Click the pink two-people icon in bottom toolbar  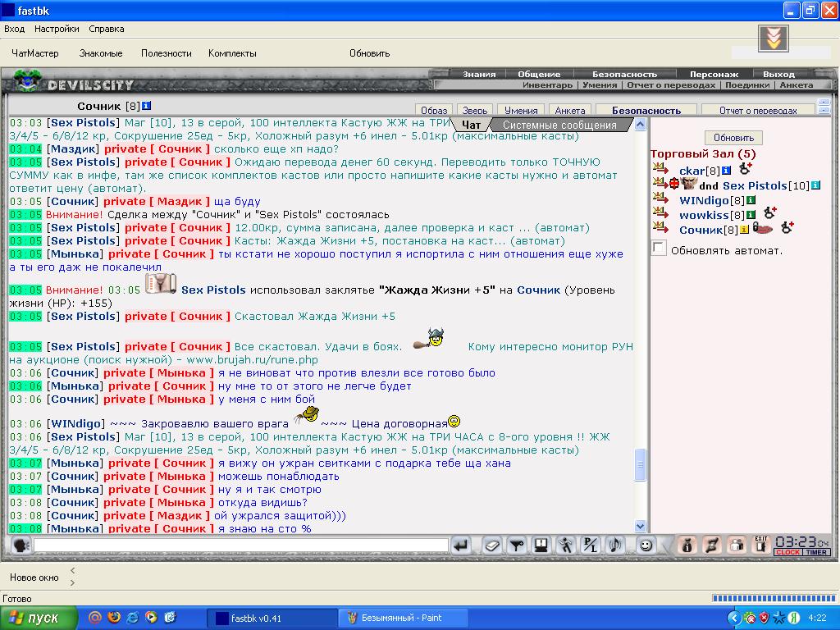click(x=737, y=546)
